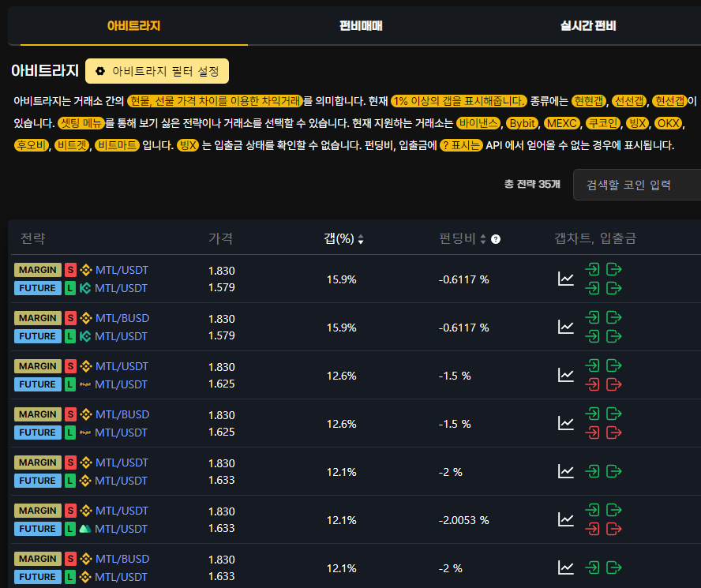Click the 아비트라지 page heading
Screen dimensions: 701x588
(45, 71)
